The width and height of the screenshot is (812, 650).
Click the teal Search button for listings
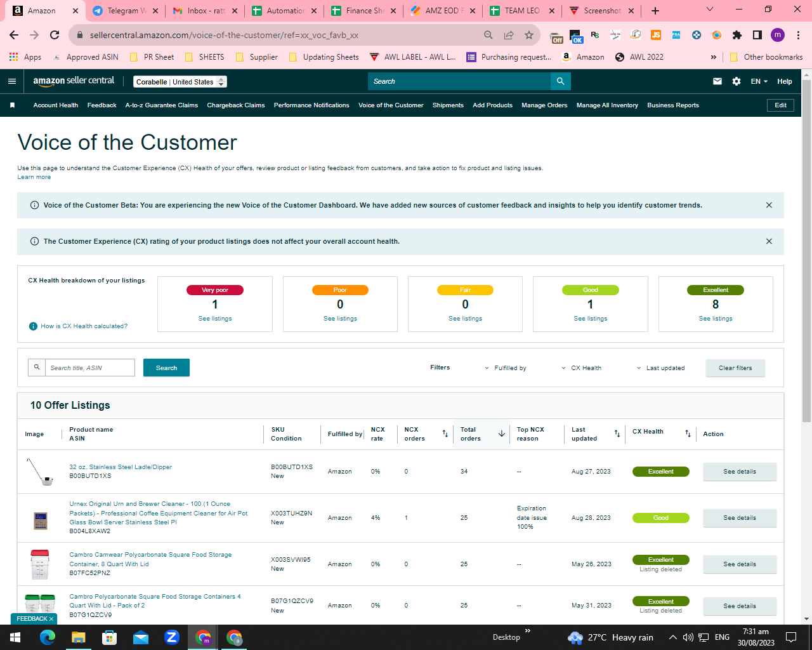click(166, 368)
